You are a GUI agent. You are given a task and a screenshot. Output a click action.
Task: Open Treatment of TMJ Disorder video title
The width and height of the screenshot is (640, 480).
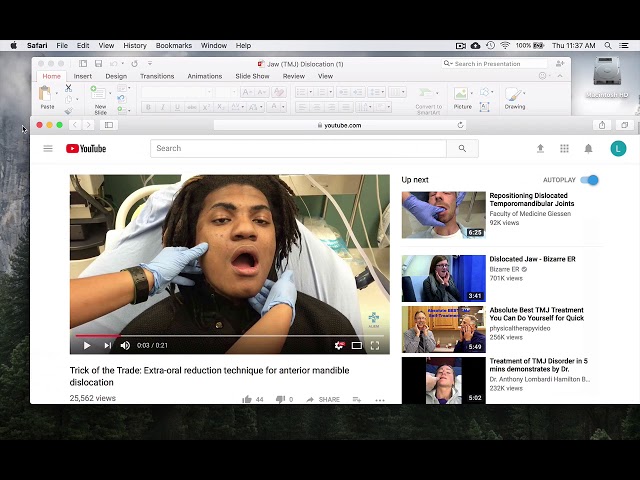(x=538, y=365)
